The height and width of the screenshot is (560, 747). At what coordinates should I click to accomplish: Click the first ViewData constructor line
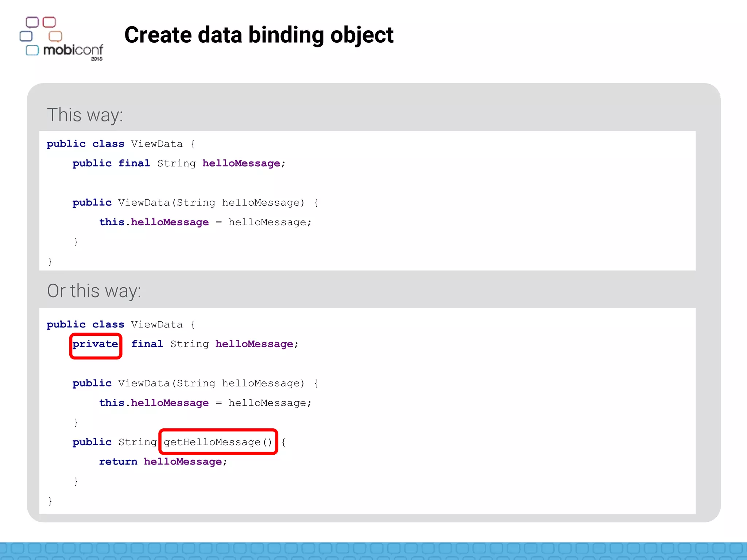tap(195, 203)
